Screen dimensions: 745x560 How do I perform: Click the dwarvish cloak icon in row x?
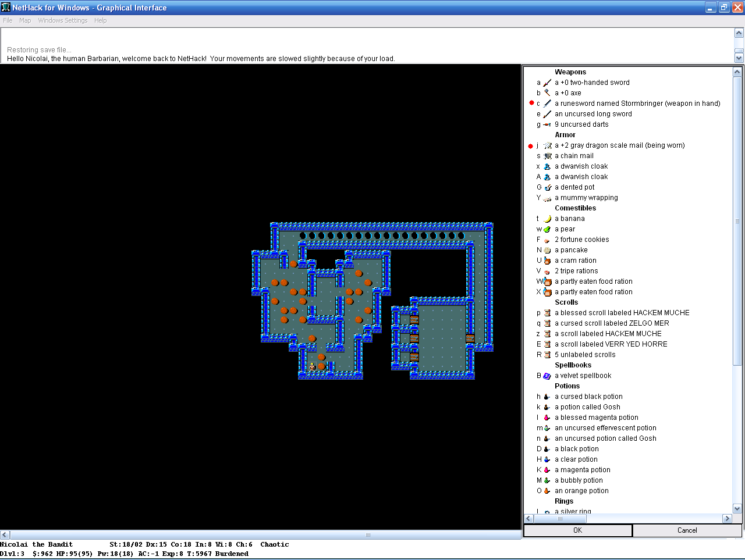click(x=547, y=166)
